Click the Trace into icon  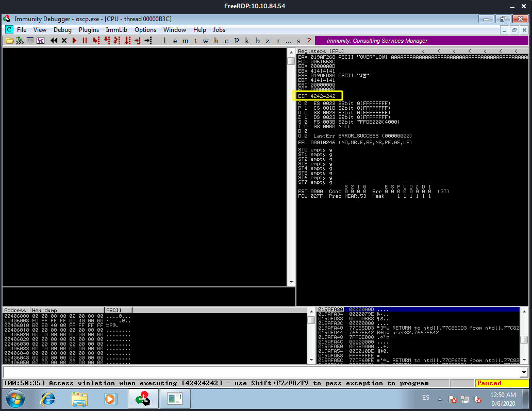pyautogui.click(x=117, y=41)
